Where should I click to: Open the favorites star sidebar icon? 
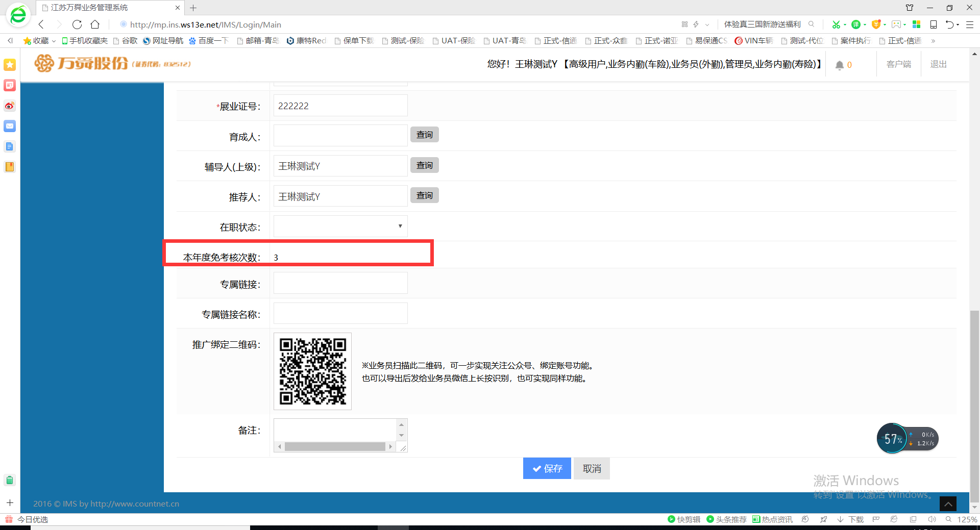click(x=10, y=65)
